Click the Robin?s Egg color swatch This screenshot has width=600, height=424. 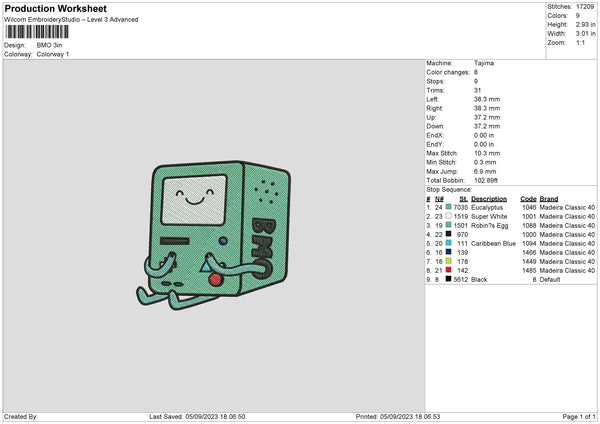[448, 225]
